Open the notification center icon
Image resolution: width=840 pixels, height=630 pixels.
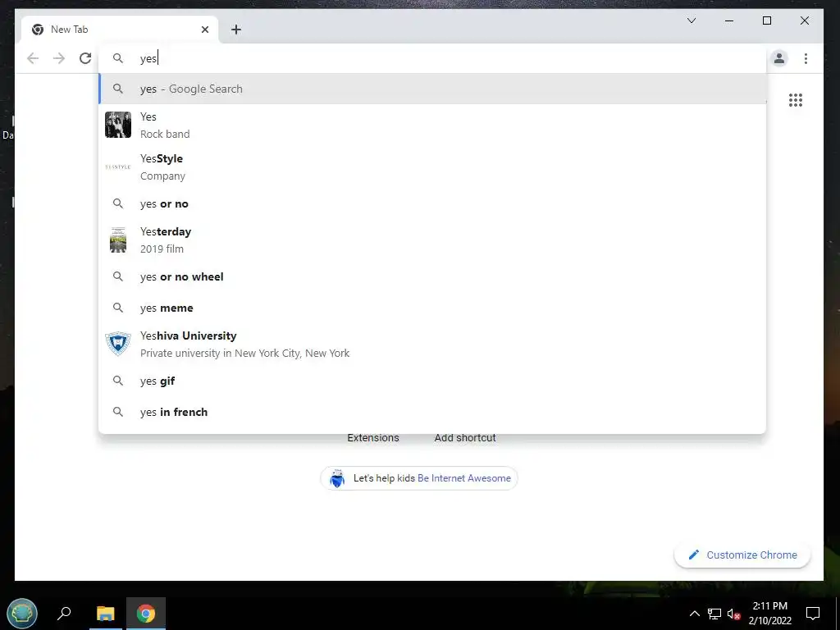(x=813, y=614)
